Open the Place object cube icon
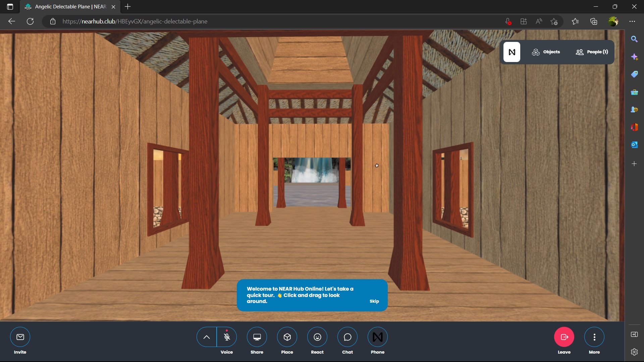 tap(287, 337)
